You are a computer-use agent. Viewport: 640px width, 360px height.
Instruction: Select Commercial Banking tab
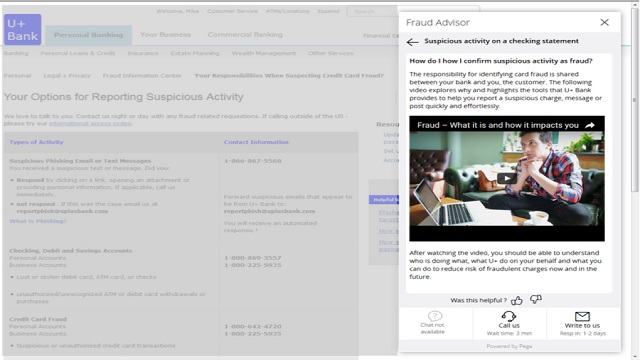[x=245, y=35]
